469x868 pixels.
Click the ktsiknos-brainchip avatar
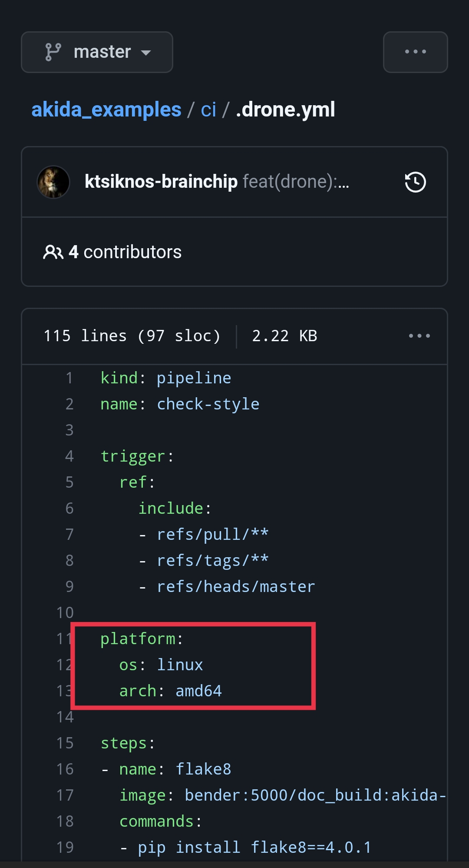click(53, 182)
